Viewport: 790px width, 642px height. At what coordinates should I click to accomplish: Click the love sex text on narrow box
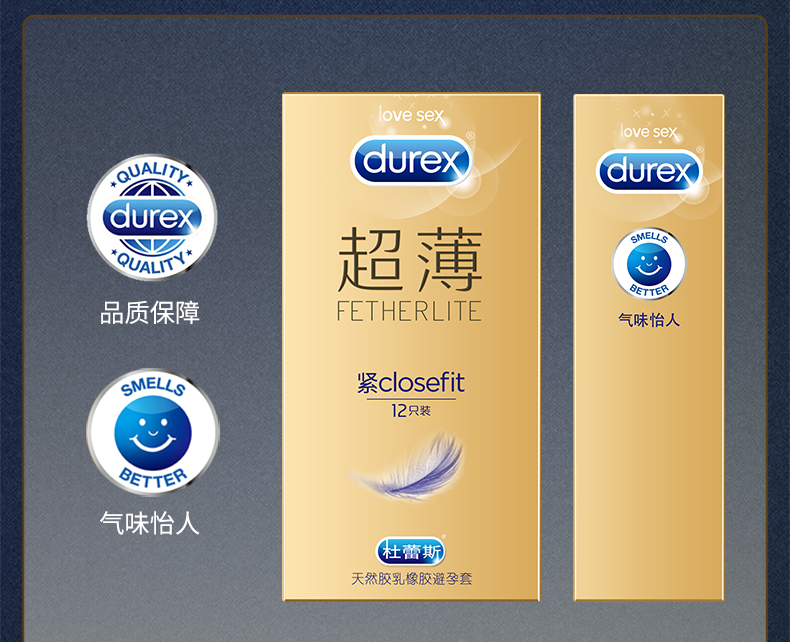coord(649,132)
